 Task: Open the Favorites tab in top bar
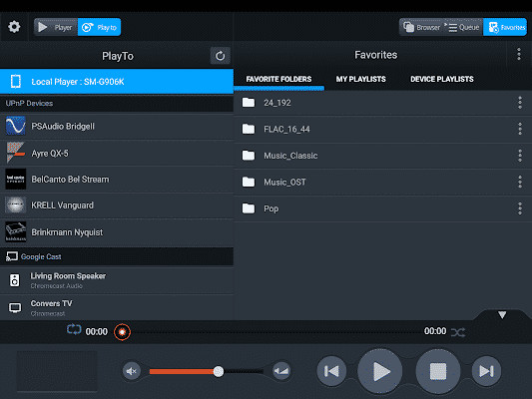coord(505,27)
